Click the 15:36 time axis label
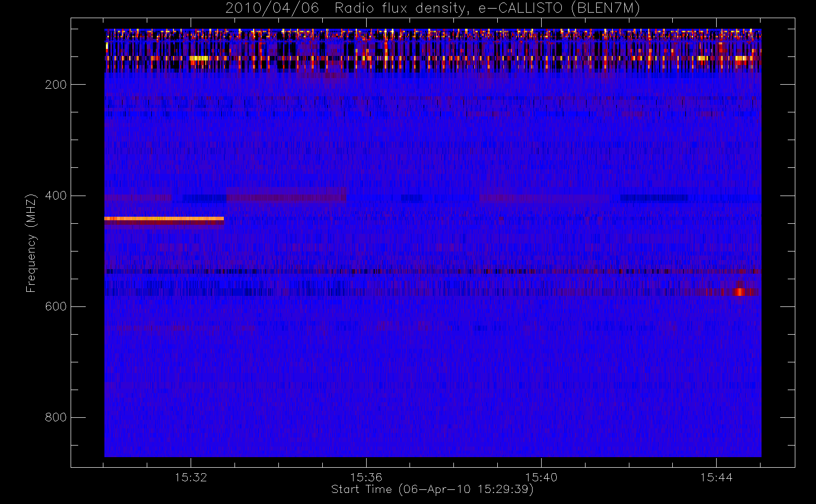This screenshot has height=504, width=816. coord(366,477)
